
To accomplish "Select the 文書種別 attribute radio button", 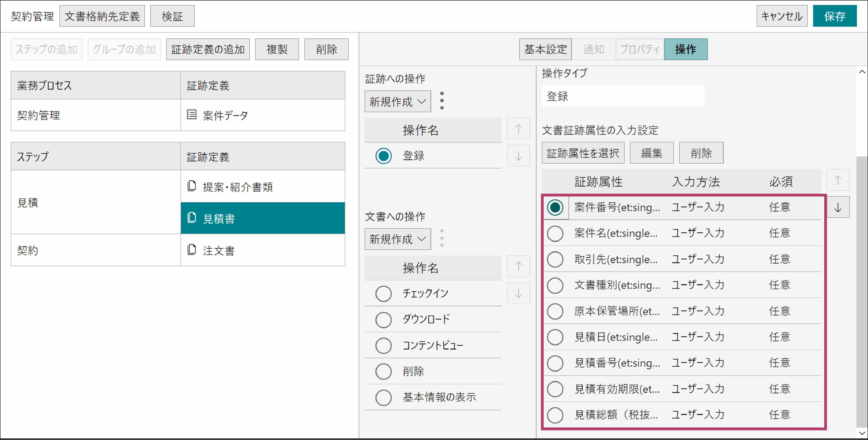I will click(555, 285).
